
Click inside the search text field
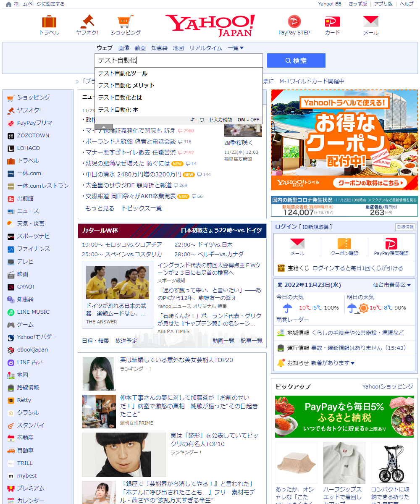pos(178,60)
